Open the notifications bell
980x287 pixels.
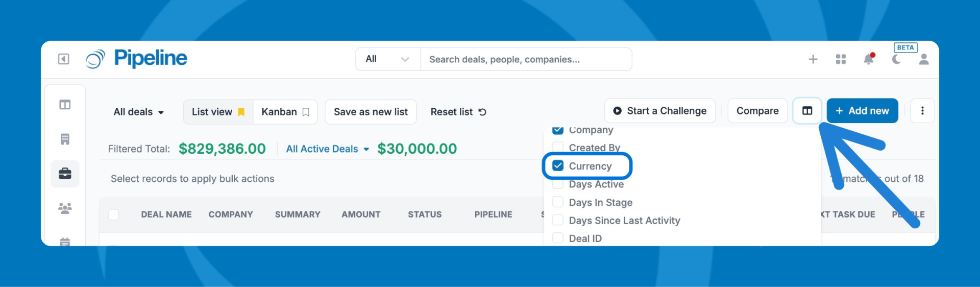point(868,59)
